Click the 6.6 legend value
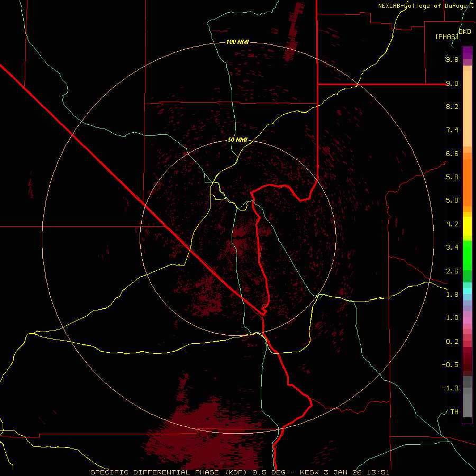This screenshot has width=476, height=476. pos(452,153)
